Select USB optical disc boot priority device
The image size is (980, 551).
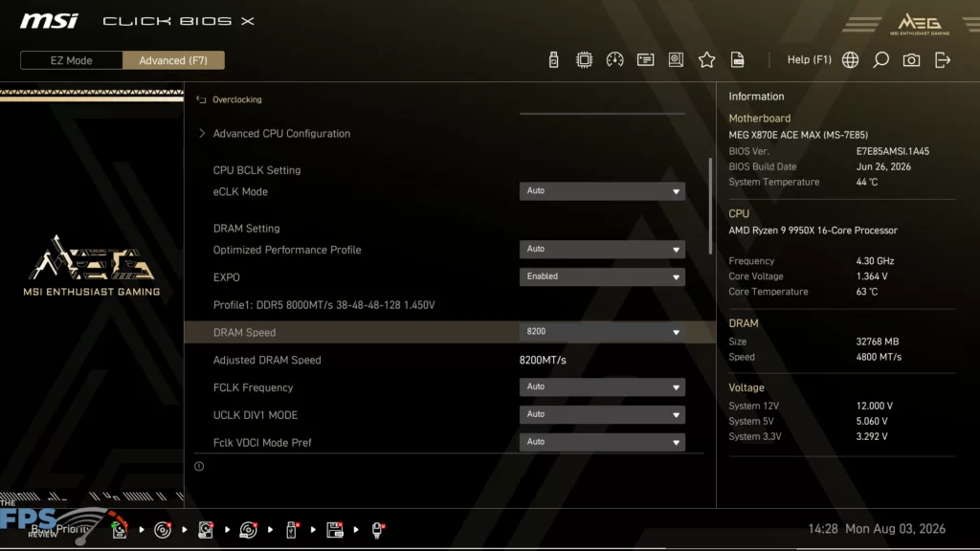(249, 530)
